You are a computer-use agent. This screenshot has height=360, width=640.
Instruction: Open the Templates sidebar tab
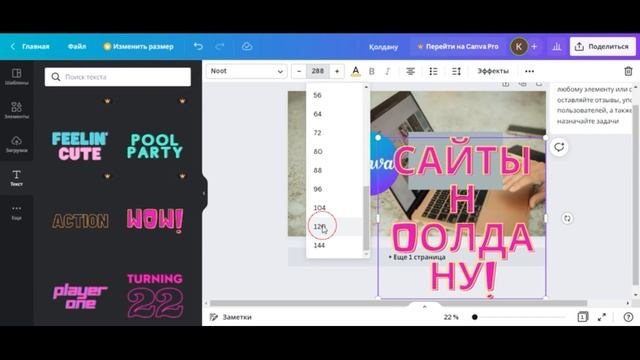(16, 77)
